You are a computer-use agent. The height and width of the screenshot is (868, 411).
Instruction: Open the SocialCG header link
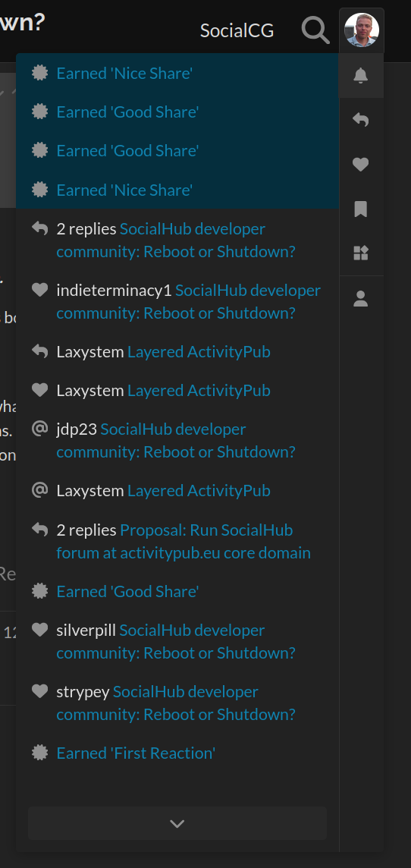click(x=237, y=30)
